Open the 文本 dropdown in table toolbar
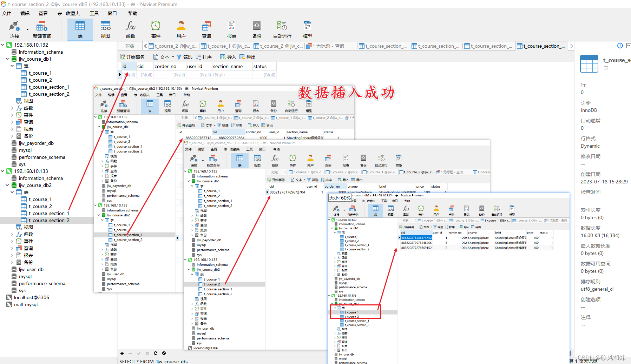The height and width of the screenshot is (364, 631). [164, 57]
